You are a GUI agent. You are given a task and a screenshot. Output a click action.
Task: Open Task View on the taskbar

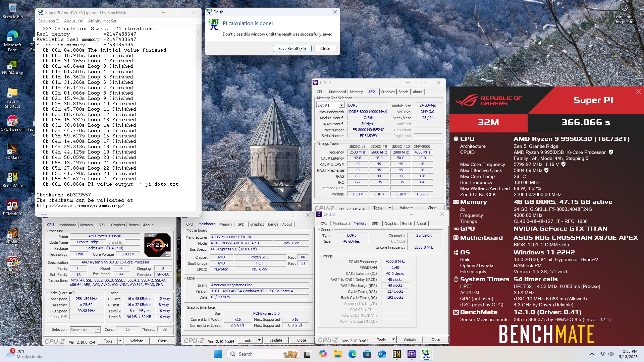point(307,354)
